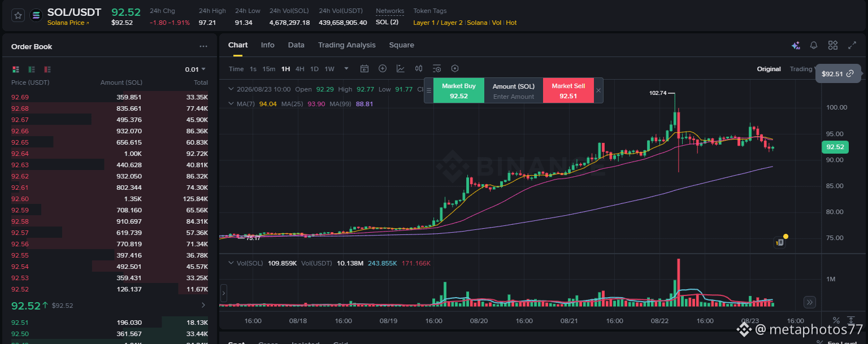Open candlestick chart style icon

pos(419,69)
